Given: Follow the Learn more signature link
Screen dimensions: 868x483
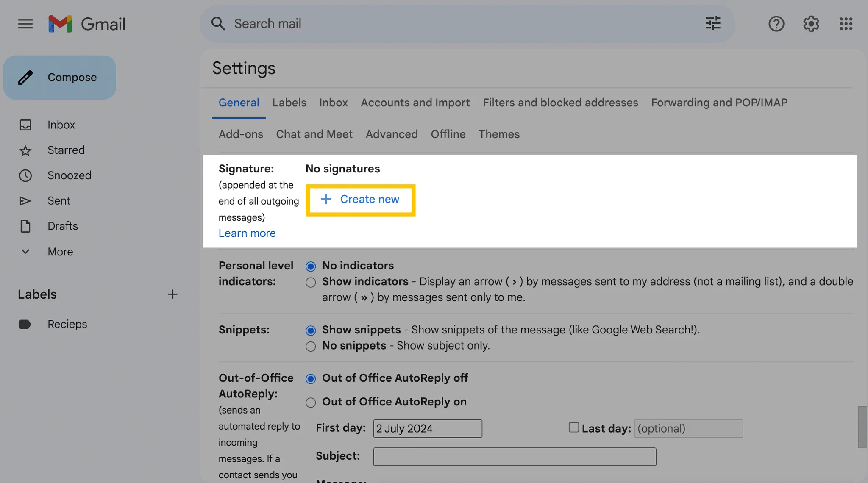Looking at the screenshot, I should click(x=247, y=233).
